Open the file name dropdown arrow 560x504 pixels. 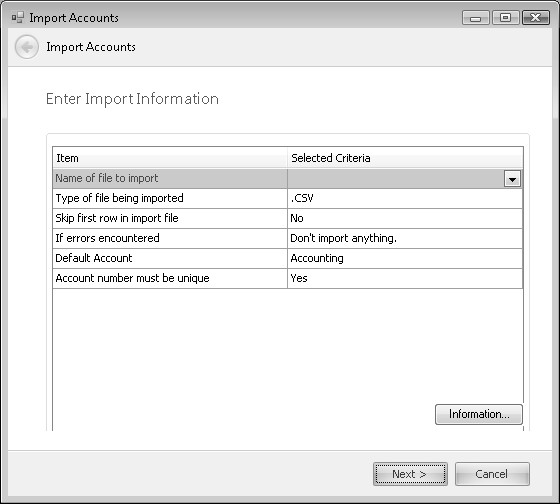tap(512, 179)
